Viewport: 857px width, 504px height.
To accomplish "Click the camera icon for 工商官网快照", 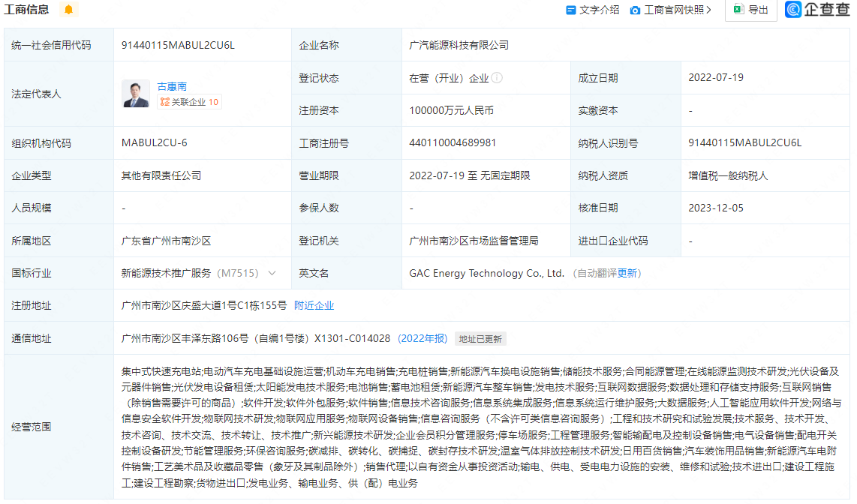I will [636, 10].
